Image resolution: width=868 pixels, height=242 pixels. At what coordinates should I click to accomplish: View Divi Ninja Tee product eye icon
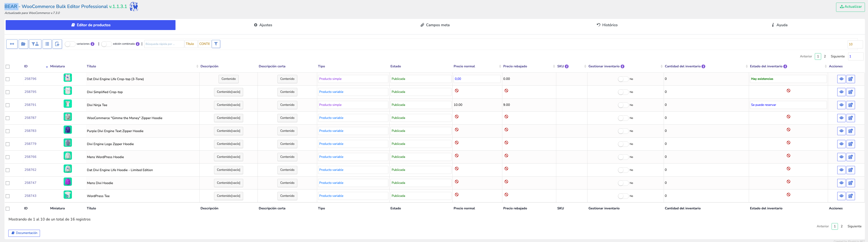pos(841,105)
